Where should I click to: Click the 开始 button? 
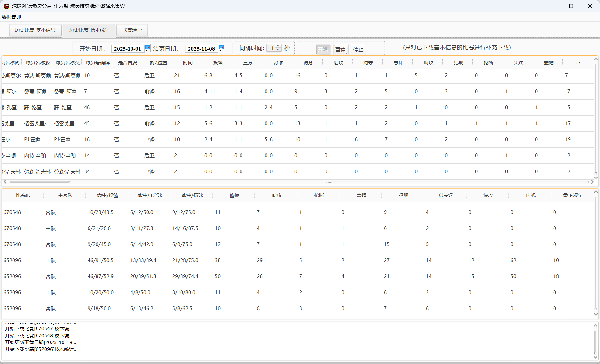[323, 49]
